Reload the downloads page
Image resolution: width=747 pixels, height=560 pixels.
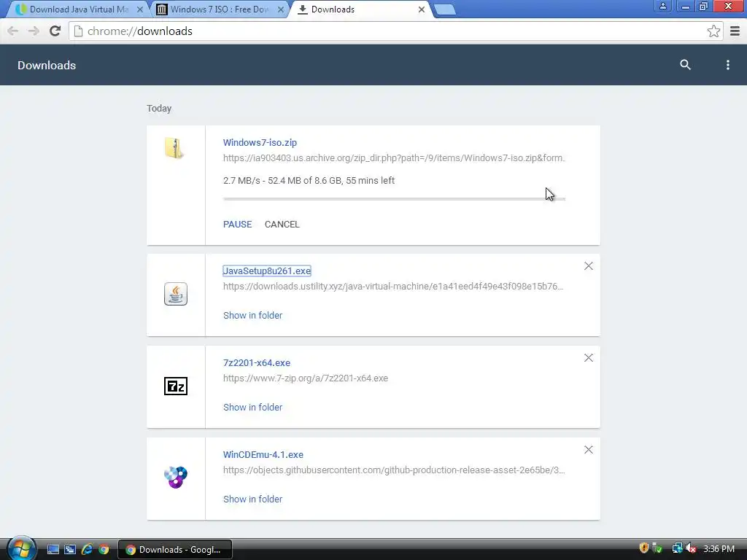tap(55, 31)
